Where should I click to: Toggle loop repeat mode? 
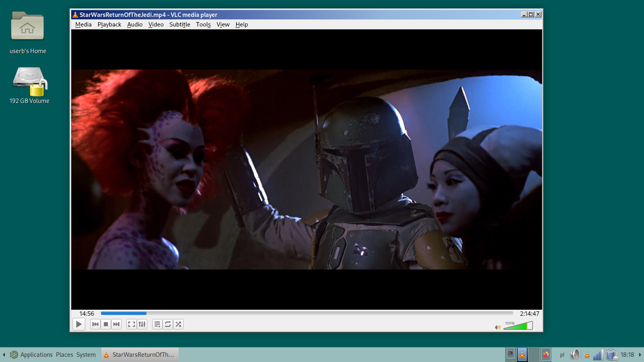[168, 324]
